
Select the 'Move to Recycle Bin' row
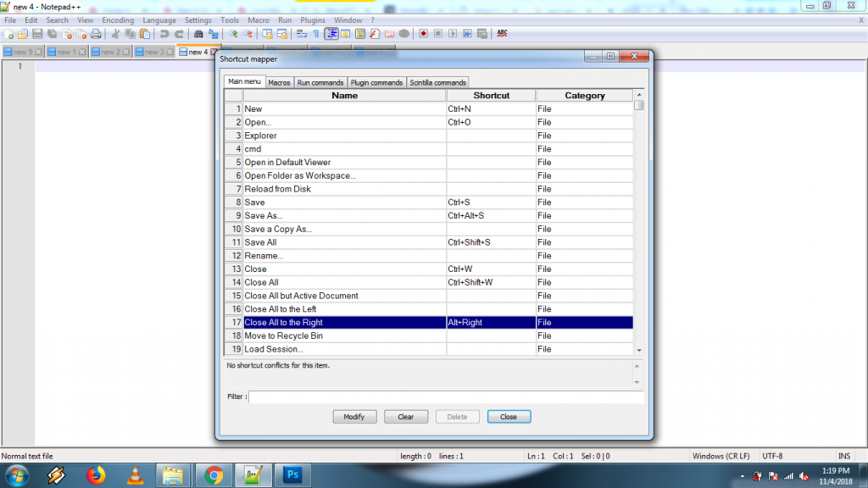(428, 335)
